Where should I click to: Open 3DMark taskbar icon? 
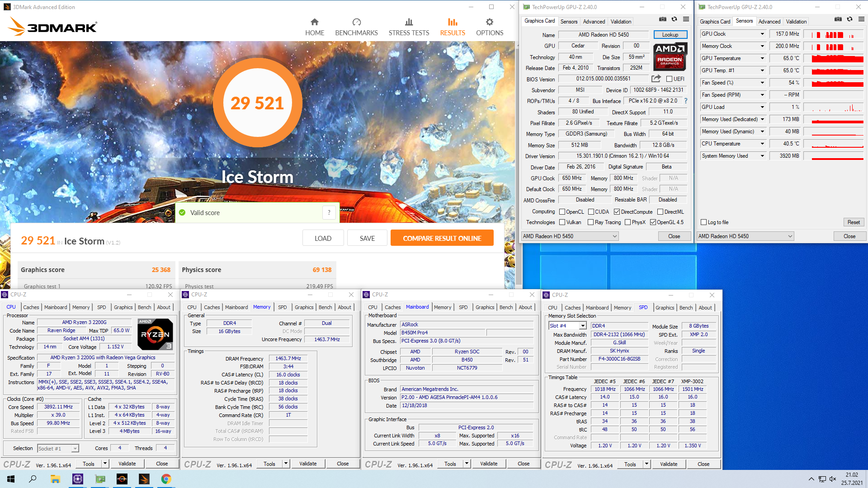pos(144,479)
